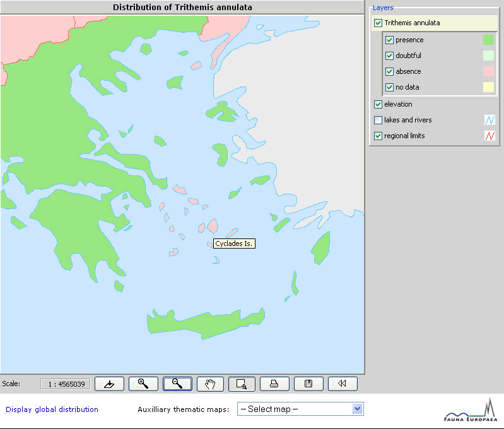This screenshot has width=504, height=429.
Task: Click the 'Distribution of Trithemis annulata' title
Action: click(x=182, y=7)
